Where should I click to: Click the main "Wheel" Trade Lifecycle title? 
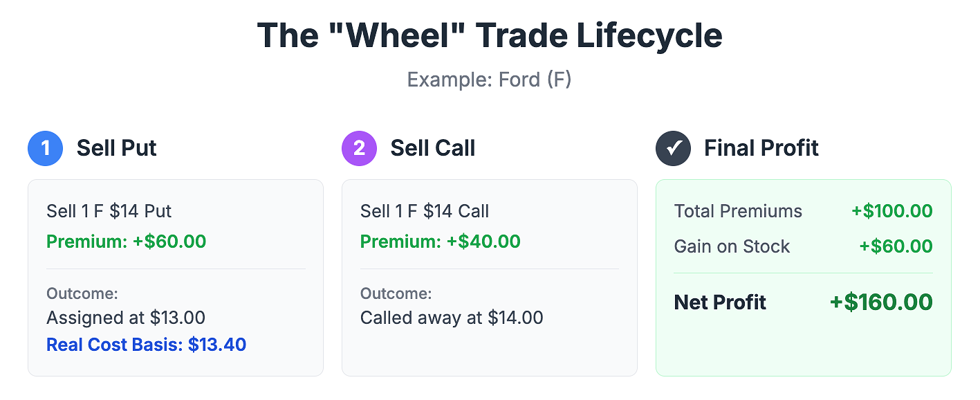(490, 35)
